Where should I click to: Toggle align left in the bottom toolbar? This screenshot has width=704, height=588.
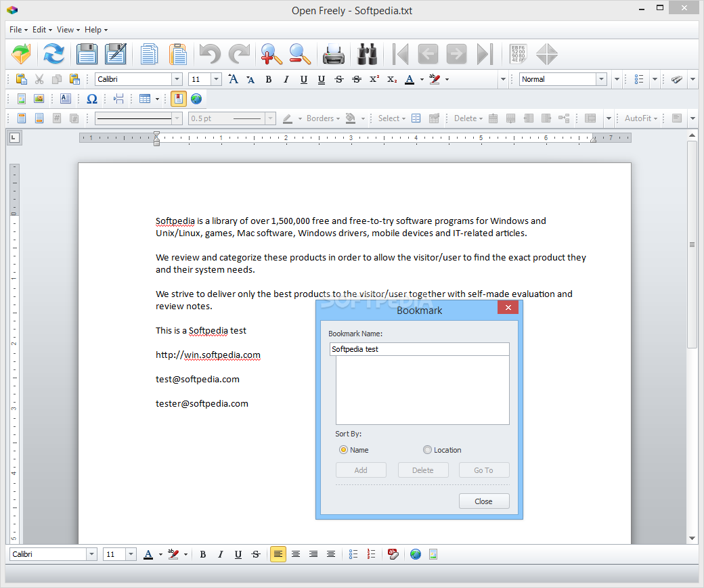coord(278,554)
